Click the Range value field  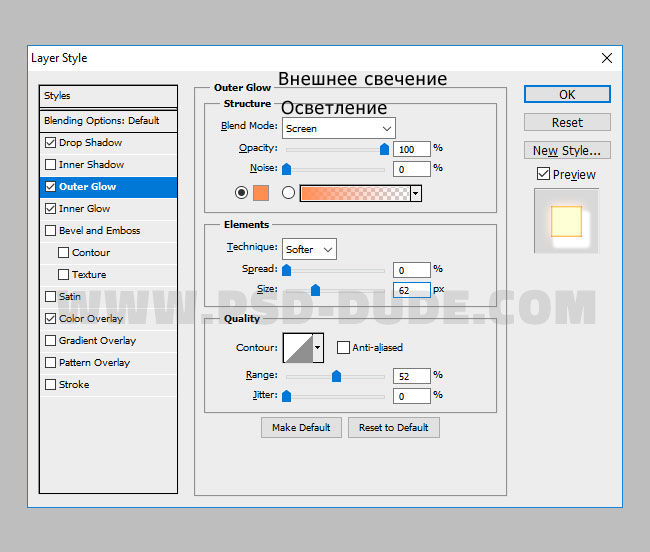pos(412,376)
